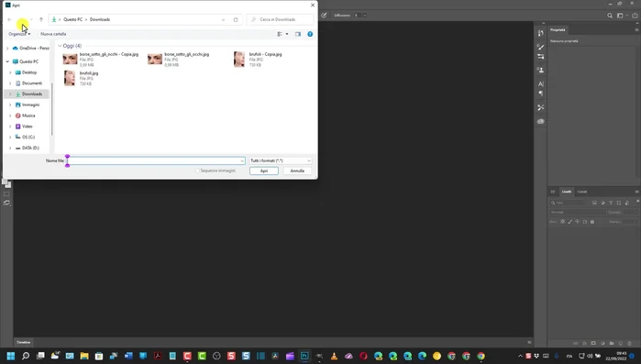Lock position icon in Layers panel
This screenshot has height=364, width=641.
point(577,221)
